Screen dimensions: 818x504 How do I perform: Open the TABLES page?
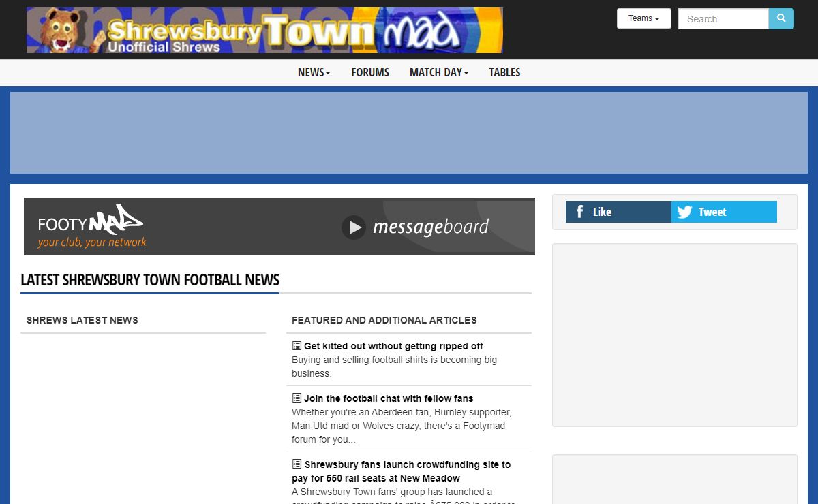point(504,72)
